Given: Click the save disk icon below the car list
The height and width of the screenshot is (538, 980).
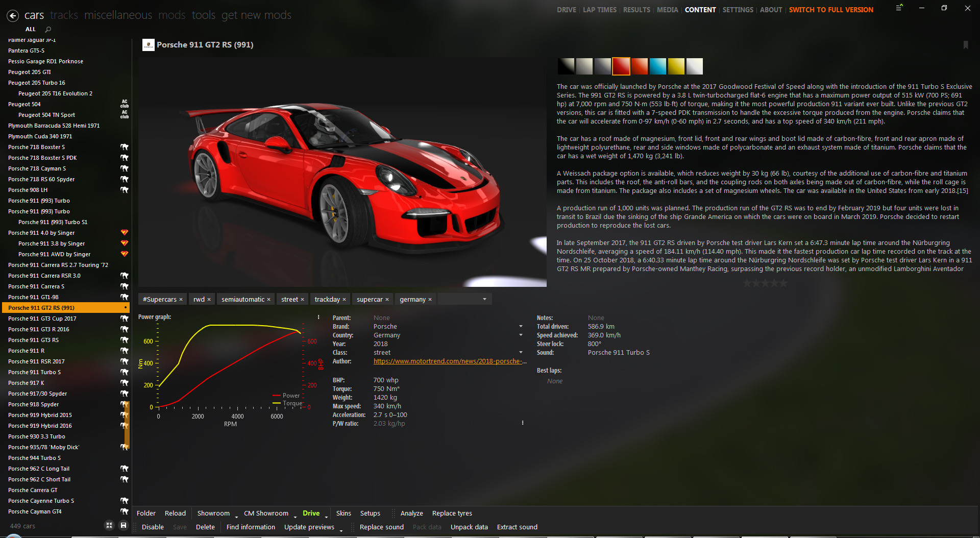Looking at the screenshot, I should pos(123,525).
